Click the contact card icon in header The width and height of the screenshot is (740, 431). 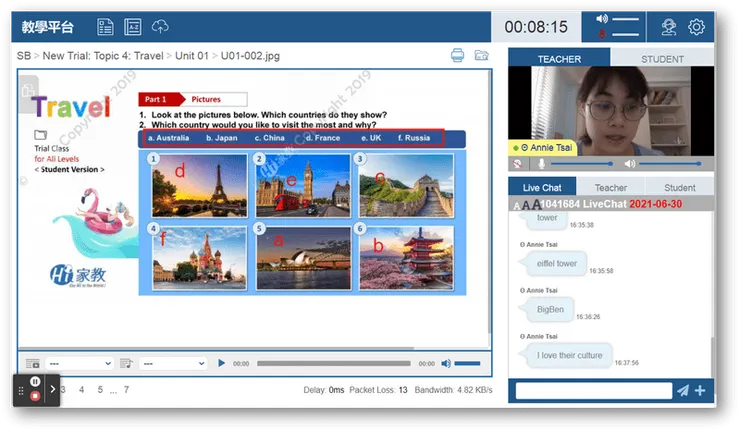132,27
